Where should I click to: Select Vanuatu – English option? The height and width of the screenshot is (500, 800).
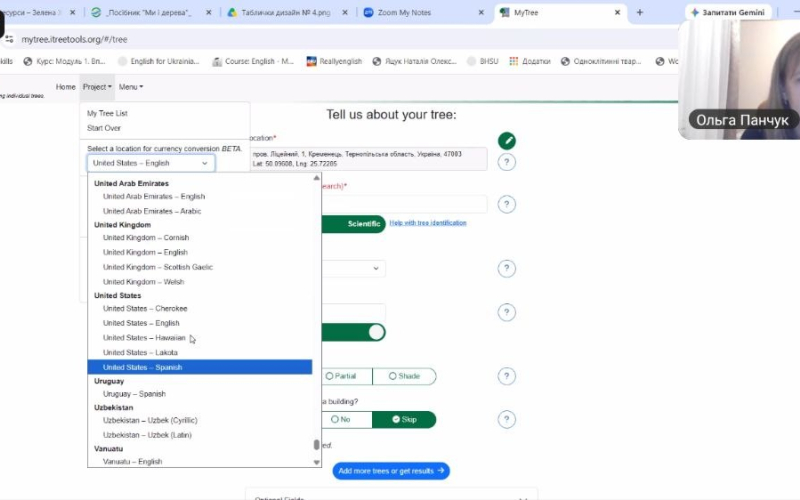[132, 462]
